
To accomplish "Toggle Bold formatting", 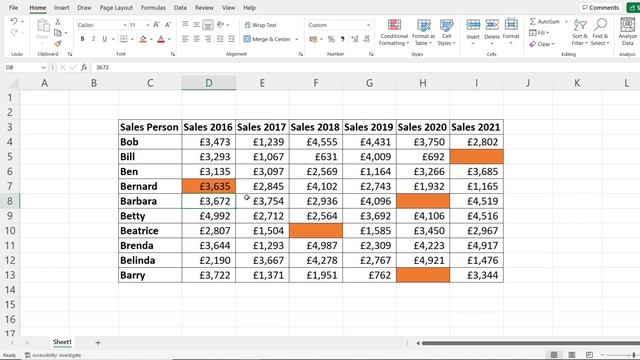I will 82,39.
